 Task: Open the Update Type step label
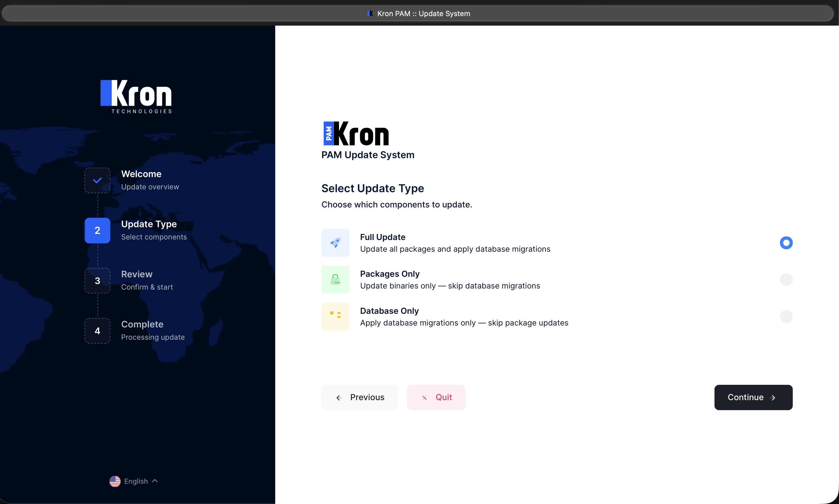coord(149,224)
